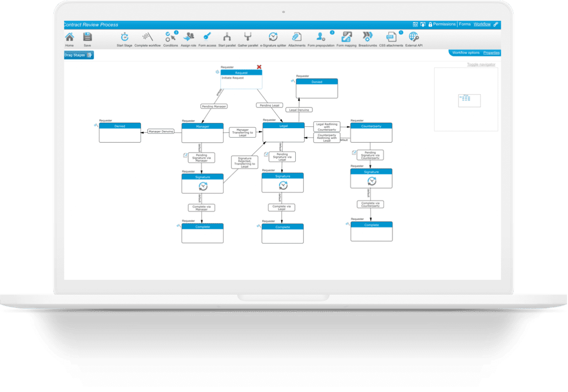Click the Form prepopulation icon

click(319, 38)
